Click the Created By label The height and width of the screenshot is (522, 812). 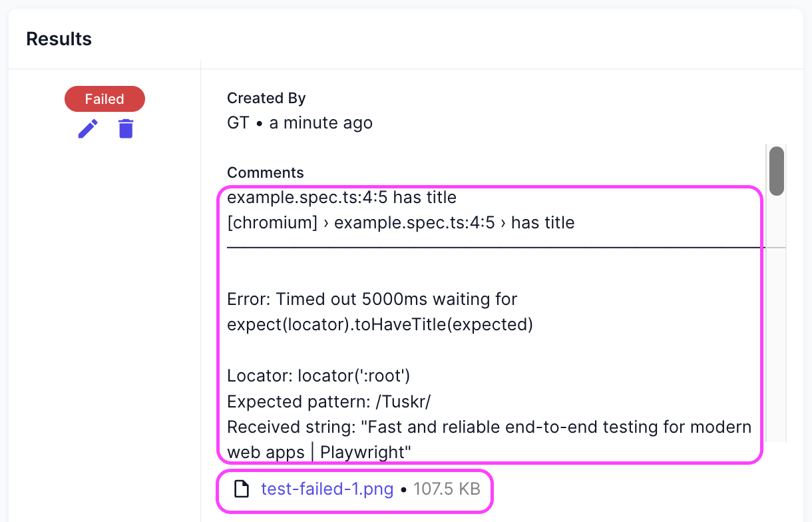(266, 99)
